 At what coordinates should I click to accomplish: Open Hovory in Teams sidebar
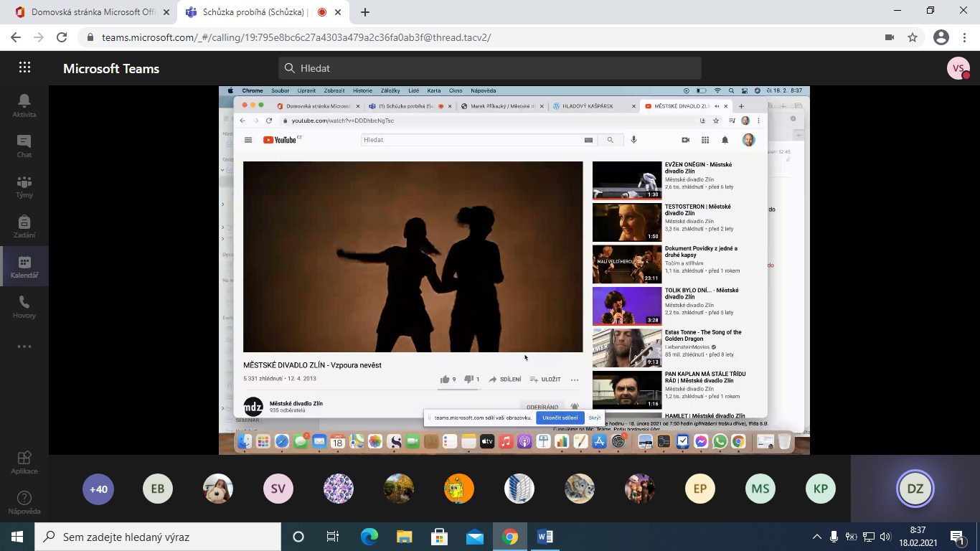click(24, 306)
